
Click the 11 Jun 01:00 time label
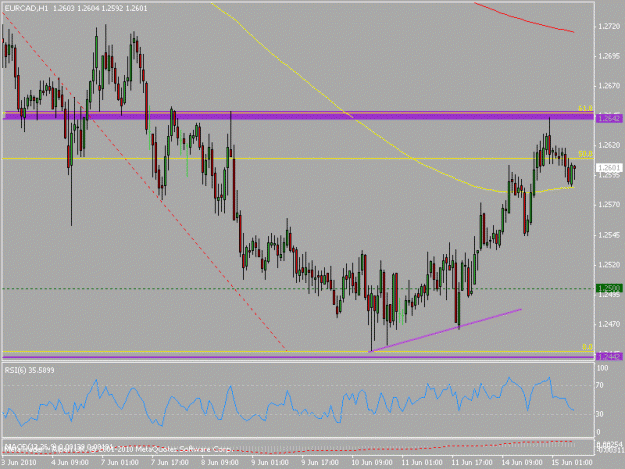[x=422, y=463]
